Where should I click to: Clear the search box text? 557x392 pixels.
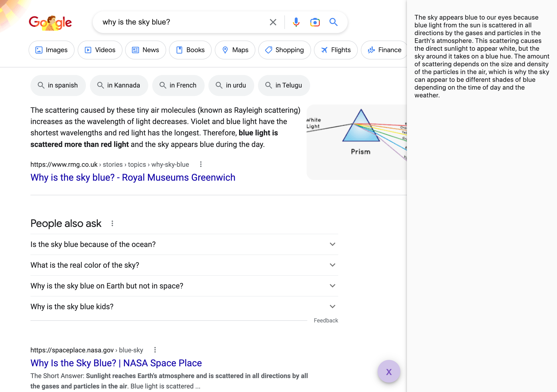coord(273,22)
